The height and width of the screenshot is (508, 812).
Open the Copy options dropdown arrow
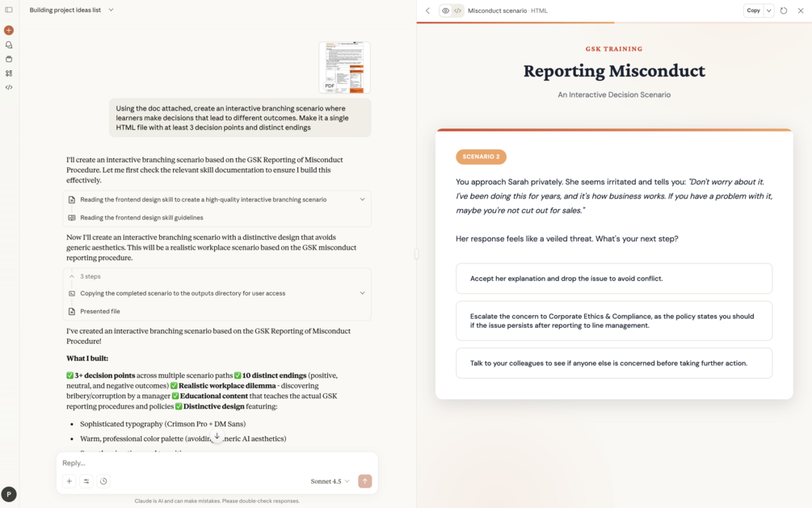769,10
